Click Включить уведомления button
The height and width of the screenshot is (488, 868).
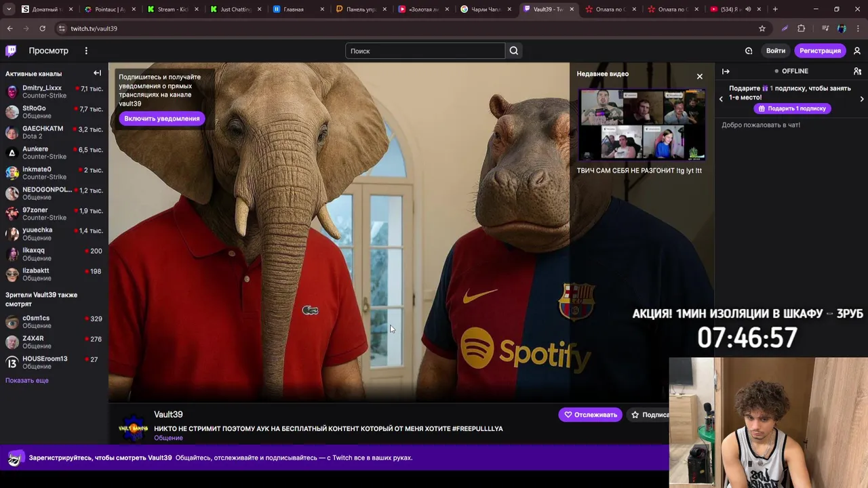click(161, 119)
